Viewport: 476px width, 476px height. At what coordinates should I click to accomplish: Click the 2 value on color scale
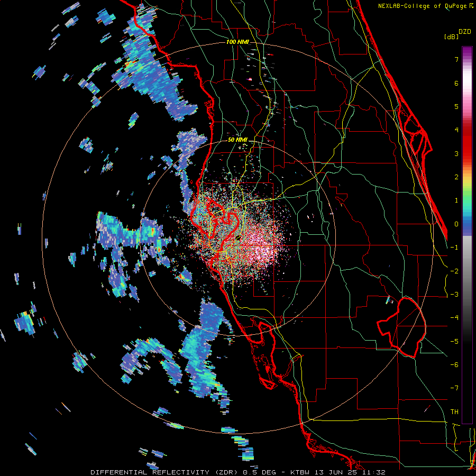[x=456, y=177]
